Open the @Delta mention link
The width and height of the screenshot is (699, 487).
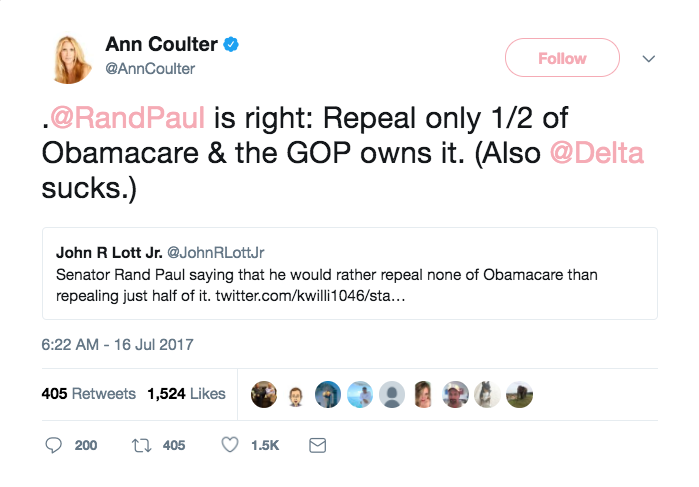tap(596, 153)
